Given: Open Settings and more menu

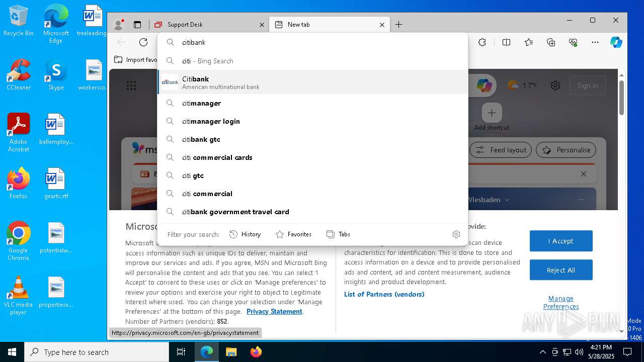Looking at the screenshot, I should pos(595,42).
